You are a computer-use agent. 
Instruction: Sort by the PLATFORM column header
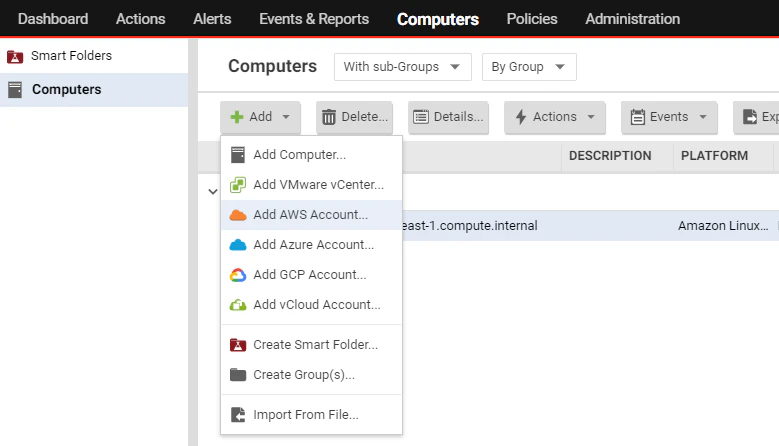[714, 156]
